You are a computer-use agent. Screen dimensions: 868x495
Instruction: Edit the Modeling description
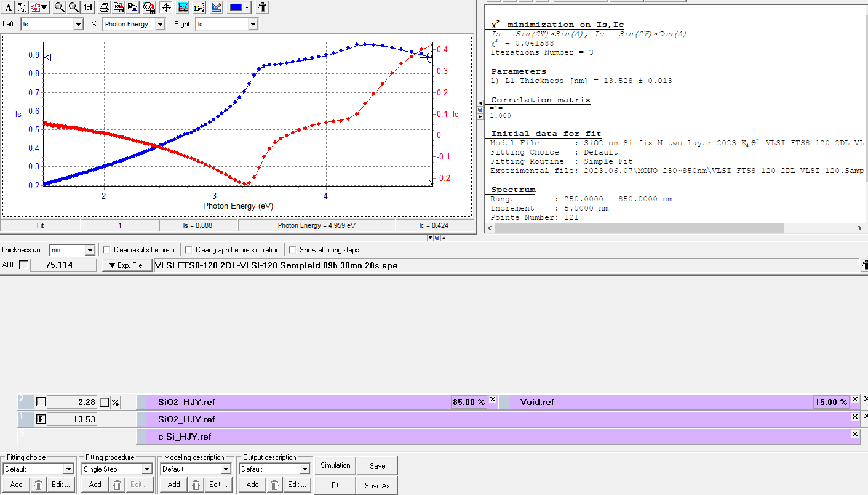coord(218,485)
